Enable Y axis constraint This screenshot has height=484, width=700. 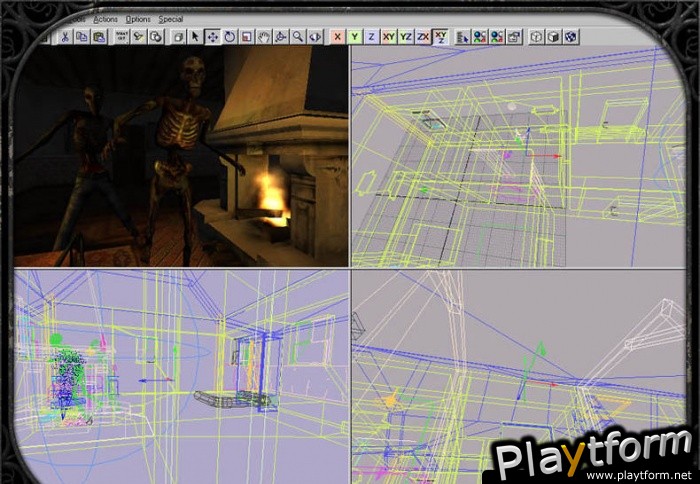pyautogui.click(x=354, y=37)
